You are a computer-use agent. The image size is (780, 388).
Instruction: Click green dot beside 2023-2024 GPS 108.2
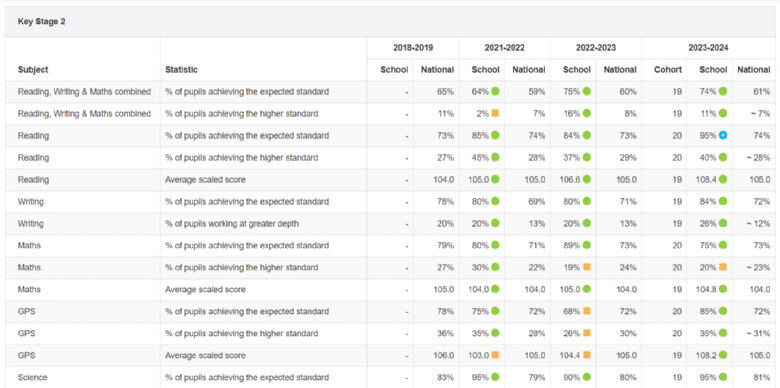click(723, 355)
